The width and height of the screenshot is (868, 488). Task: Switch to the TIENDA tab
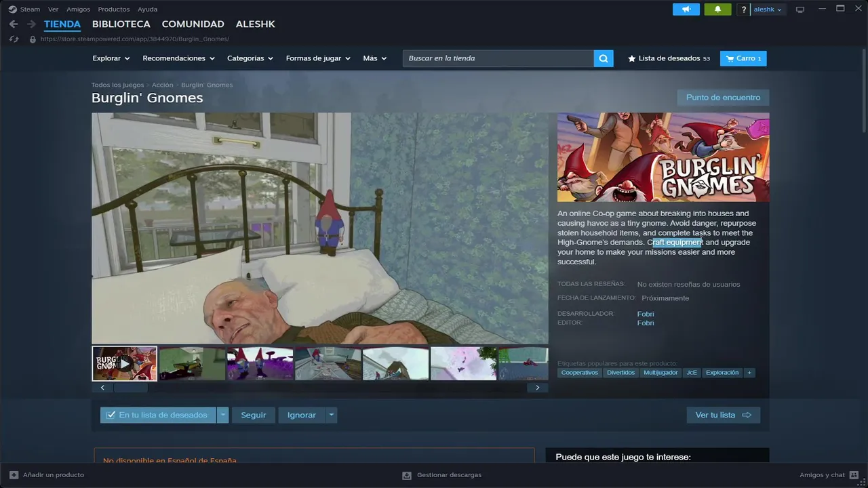pos(62,24)
